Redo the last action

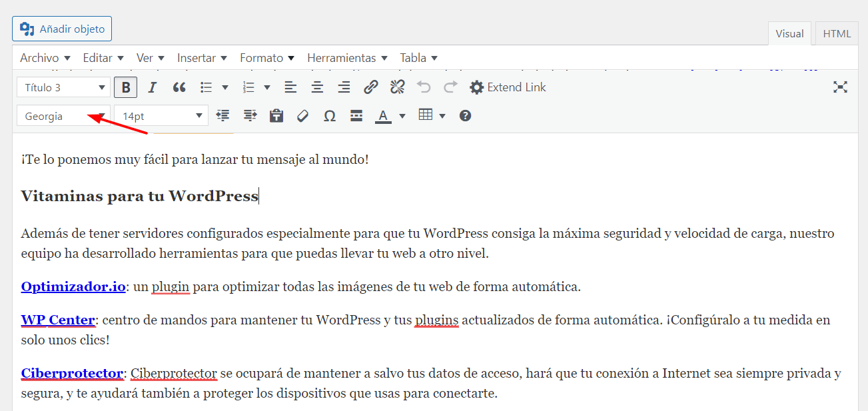click(450, 87)
